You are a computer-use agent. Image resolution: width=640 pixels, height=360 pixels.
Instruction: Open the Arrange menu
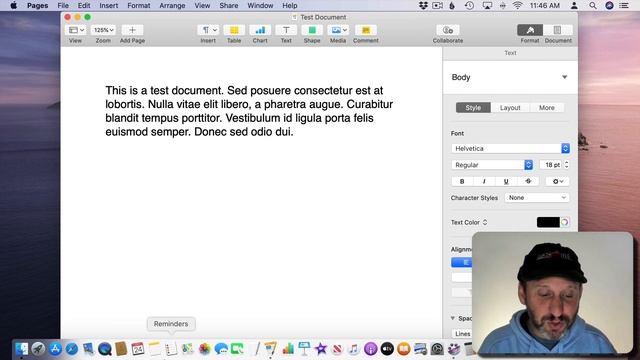coord(172,5)
